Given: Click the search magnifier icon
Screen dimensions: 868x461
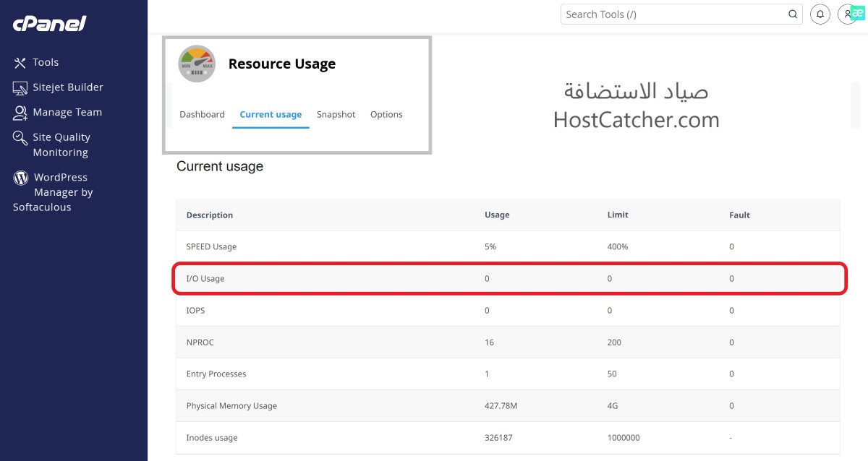Looking at the screenshot, I should (793, 14).
